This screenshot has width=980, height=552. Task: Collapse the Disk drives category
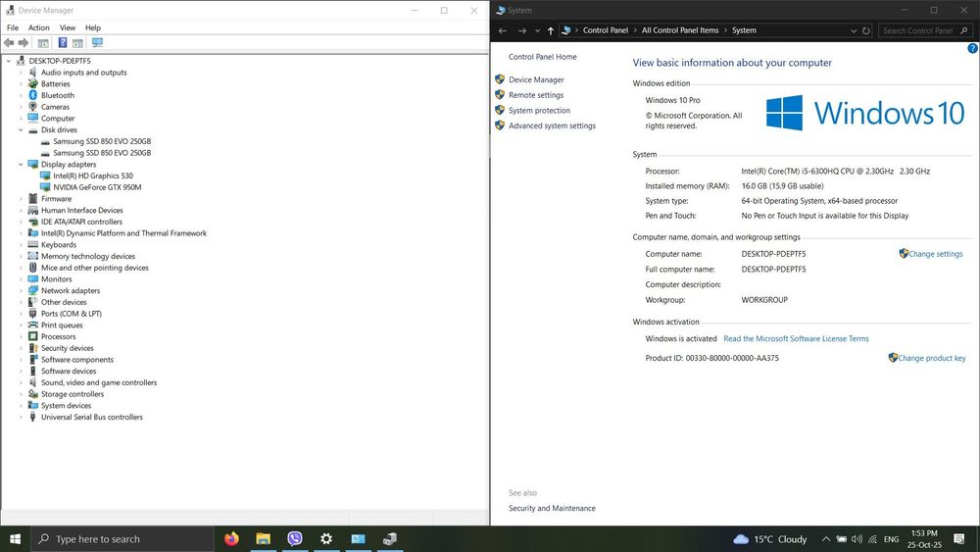coord(21,130)
